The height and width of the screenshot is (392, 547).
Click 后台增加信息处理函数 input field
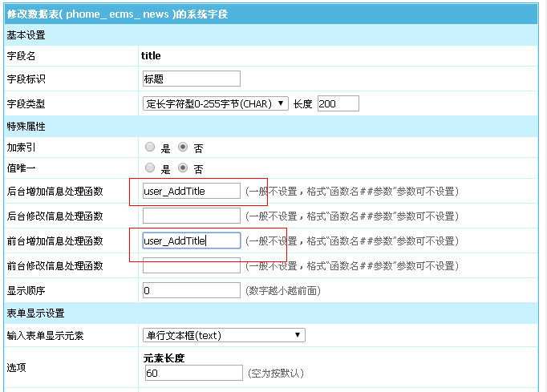click(x=191, y=191)
